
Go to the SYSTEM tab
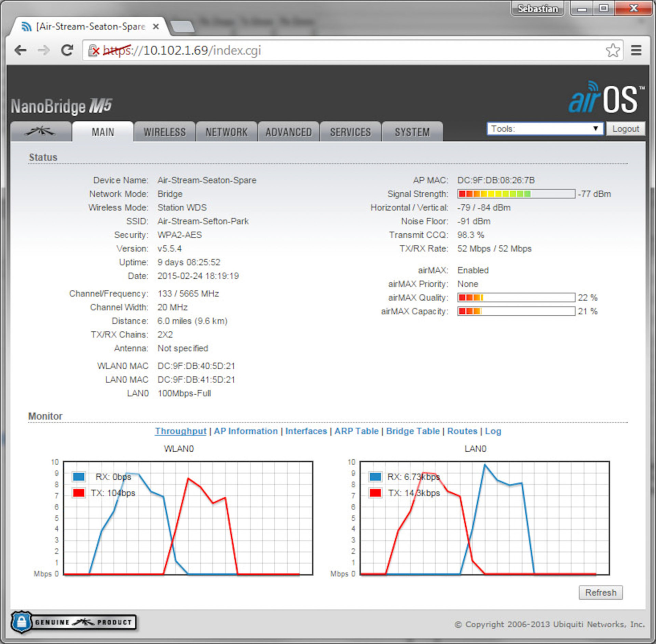click(x=412, y=132)
